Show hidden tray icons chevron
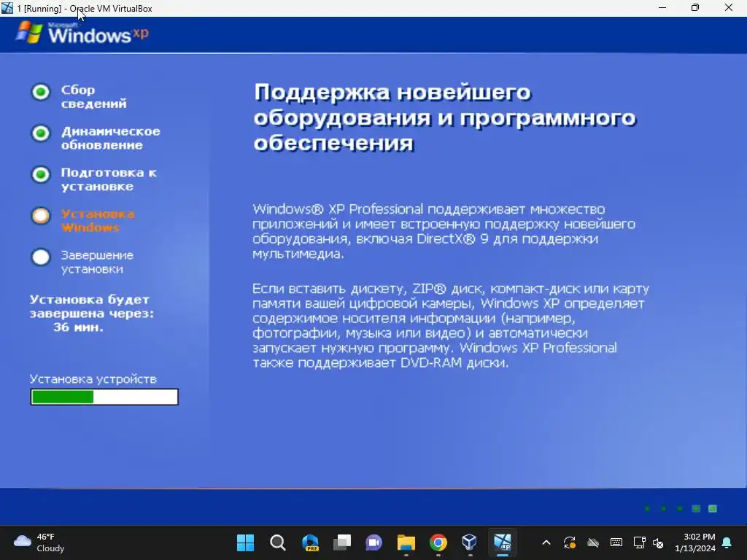 [546, 542]
